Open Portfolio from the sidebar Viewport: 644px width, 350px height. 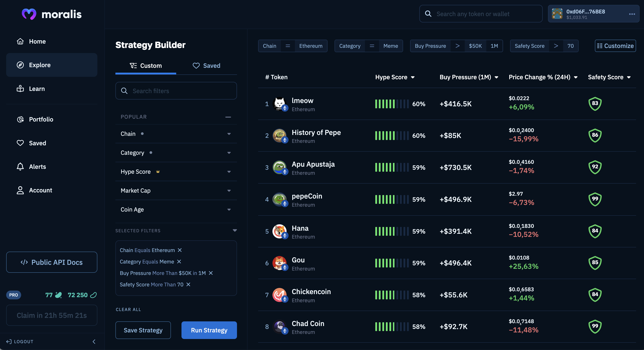point(35,119)
